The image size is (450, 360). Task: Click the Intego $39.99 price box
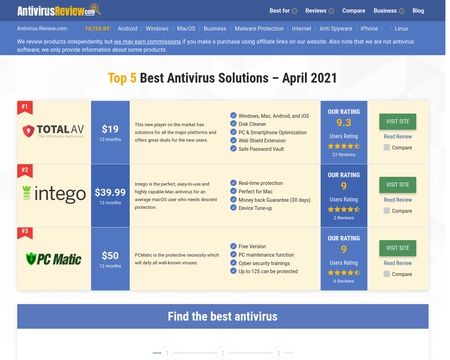coord(110,195)
